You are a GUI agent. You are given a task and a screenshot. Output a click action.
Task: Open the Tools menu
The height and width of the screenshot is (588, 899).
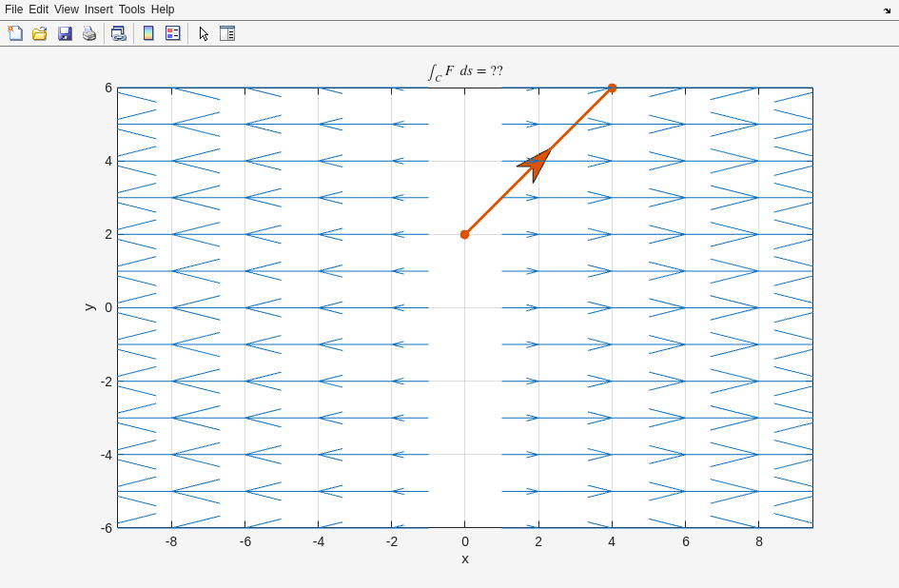point(132,10)
